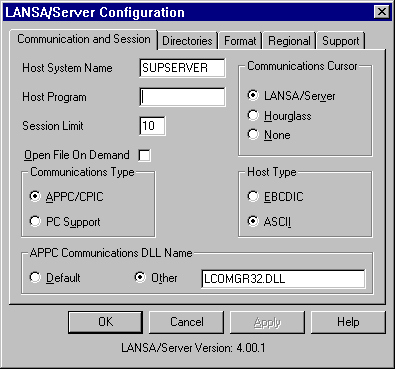Viewport: 395px width, 369px height.
Task: Open the Support tab
Action: (x=341, y=41)
